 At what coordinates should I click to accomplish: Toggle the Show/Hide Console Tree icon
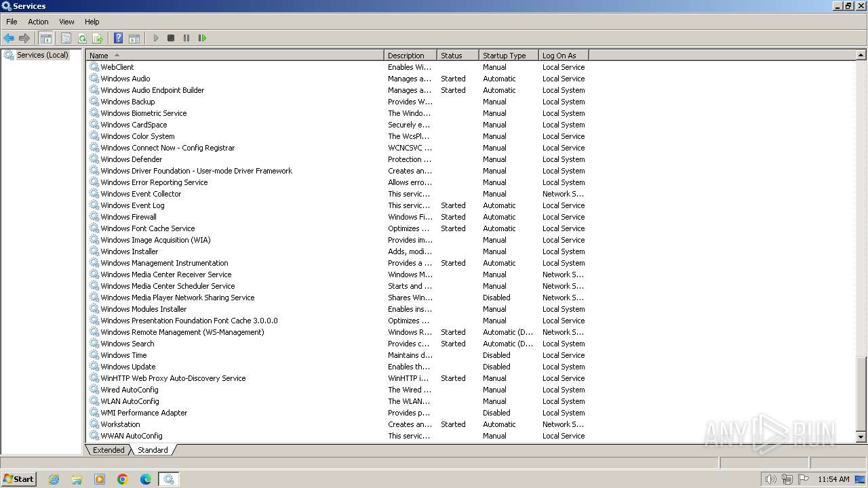point(46,38)
